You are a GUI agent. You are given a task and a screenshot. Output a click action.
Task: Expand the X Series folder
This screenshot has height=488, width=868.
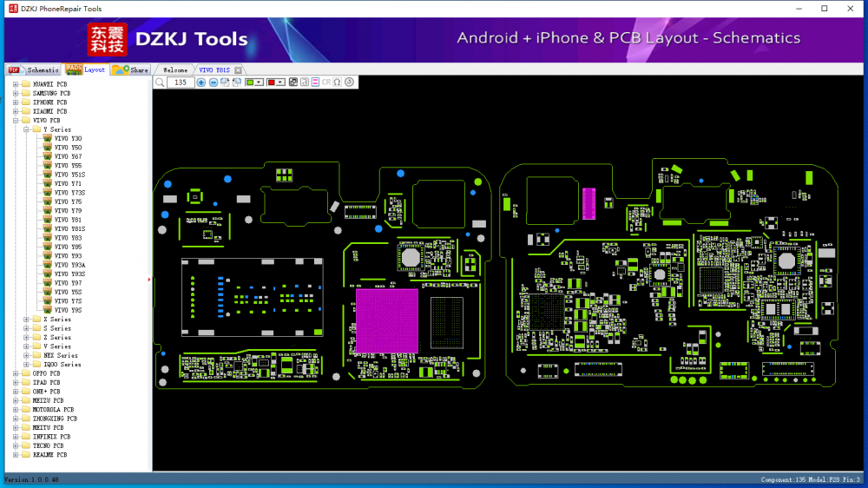click(26, 319)
